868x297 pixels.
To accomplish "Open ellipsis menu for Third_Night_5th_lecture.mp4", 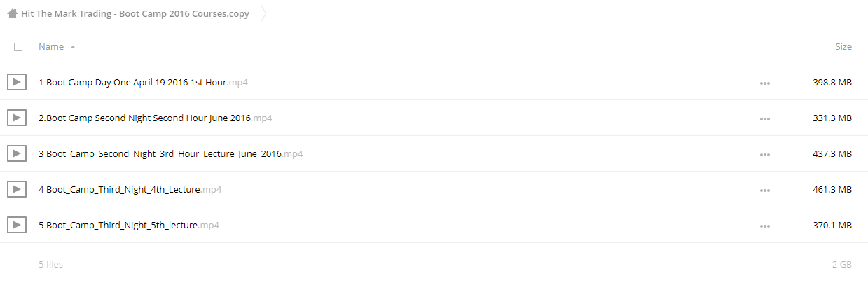I will click(764, 226).
